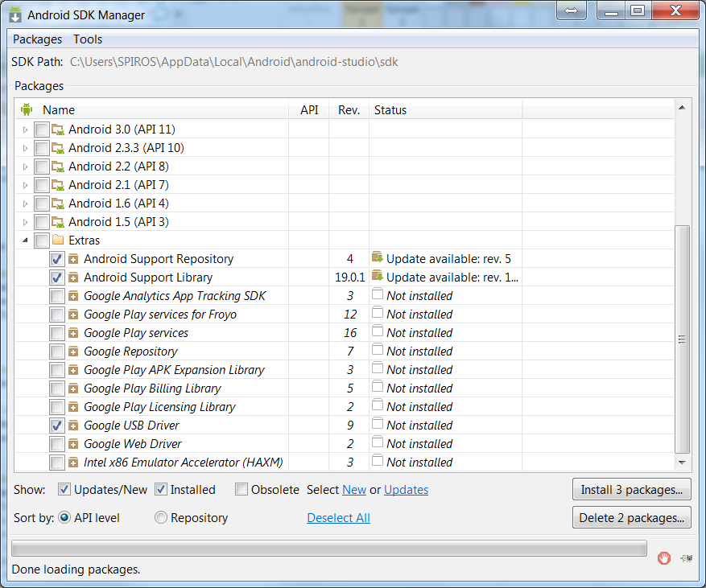Click the Android 1.6 platform folder icon
Image resolution: width=706 pixels, height=588 pixels.
[x=58, y=204]
